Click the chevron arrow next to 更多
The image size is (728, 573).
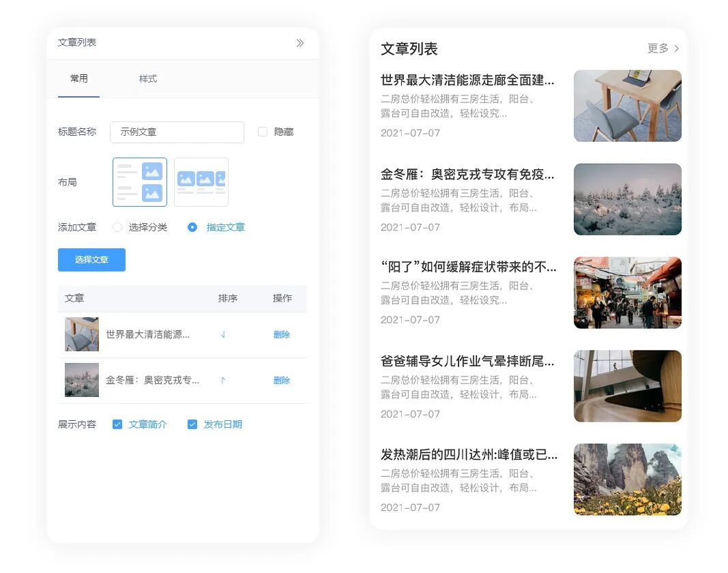[x=676, y=48]
